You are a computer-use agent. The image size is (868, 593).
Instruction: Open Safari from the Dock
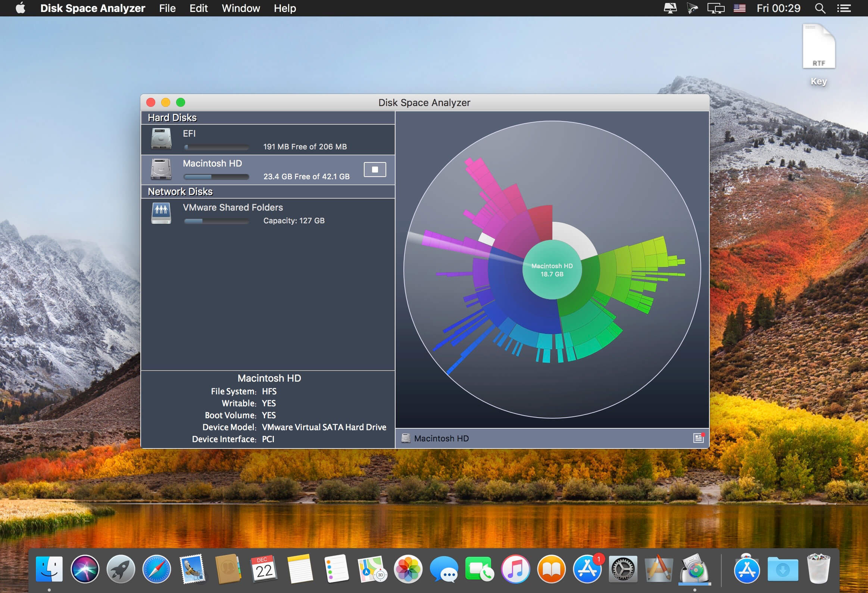tap(156, 569)
